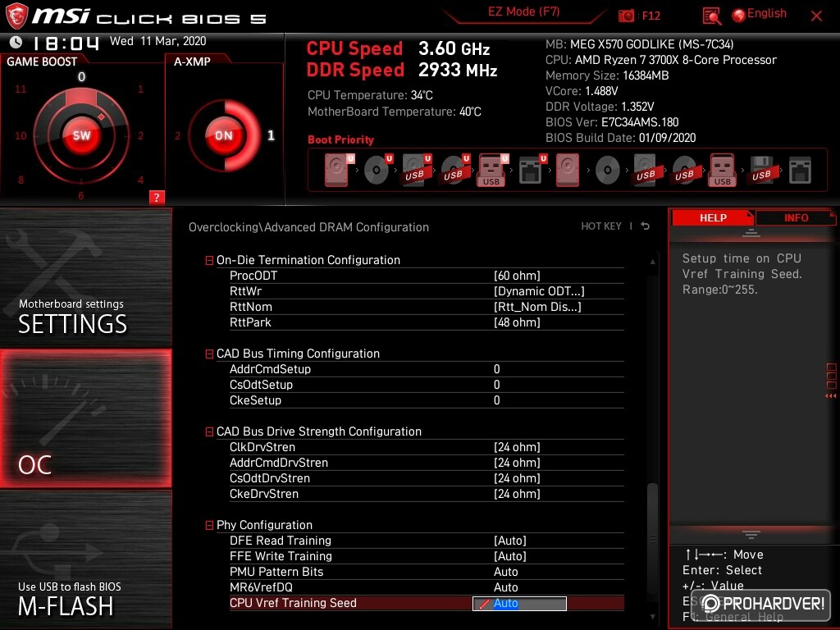Edit CPU Vref Training Seed input box
This screenshot has width=840, height=630.
[x=519, y=603]
